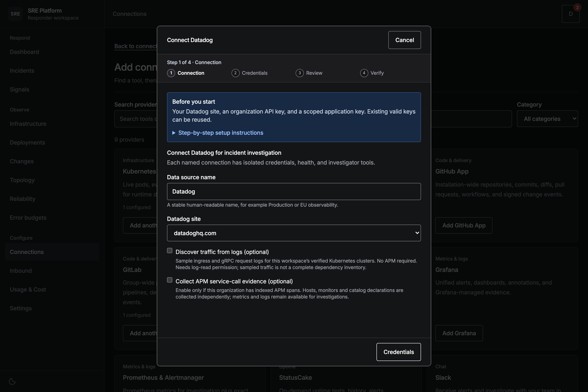Cancel the Connect Datadog dialog
Viewport: 588px width, 392px height.
pos(404,40)
